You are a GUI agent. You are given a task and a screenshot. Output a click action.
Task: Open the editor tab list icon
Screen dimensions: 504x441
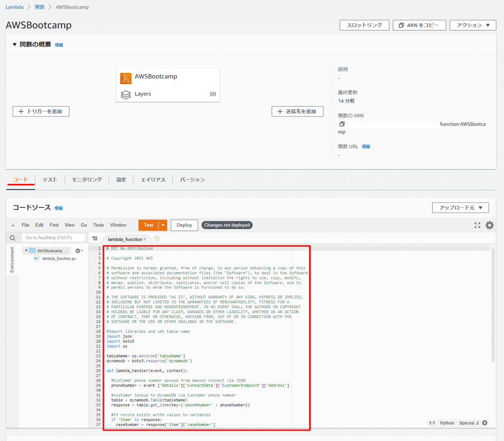click(x=95, y=238)
